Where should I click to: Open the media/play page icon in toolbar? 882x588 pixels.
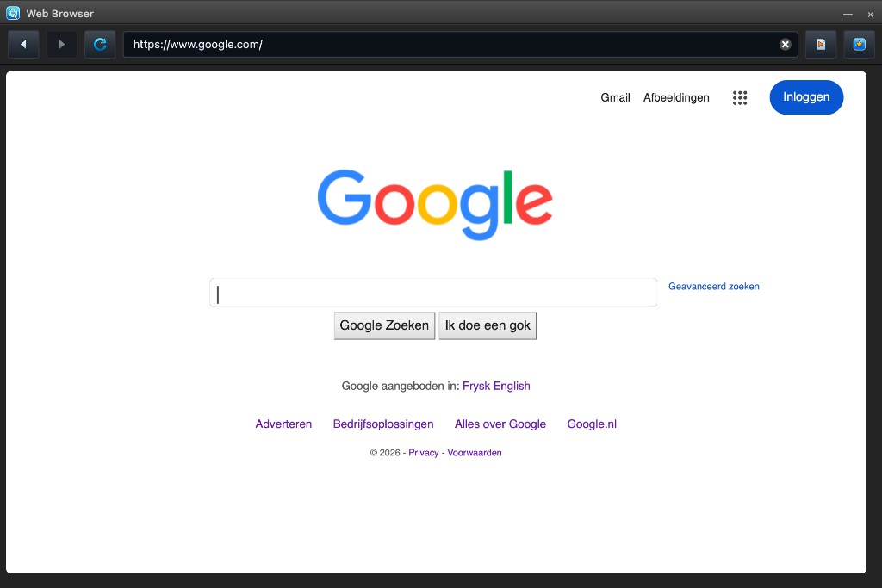(821, 45)
